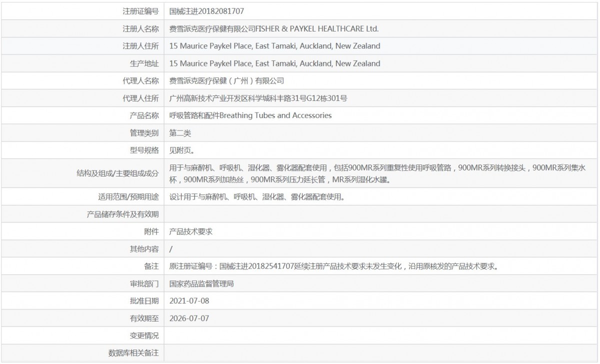Click the 注册人名称 label

(140, 28)
